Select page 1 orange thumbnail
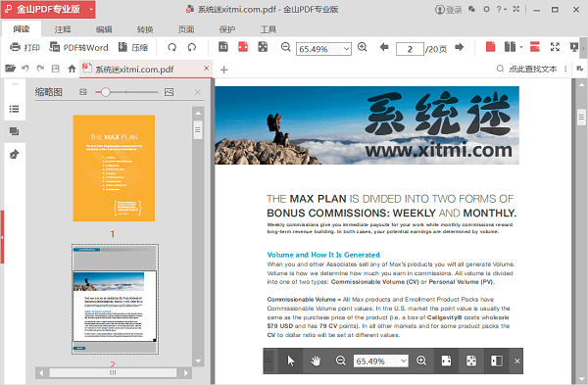 coord(114,168)
